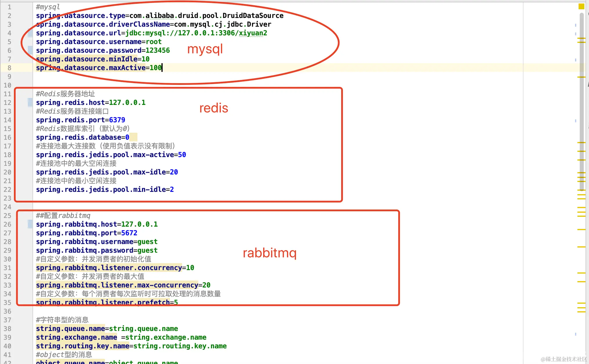589x364 pixels.
Task: Click the first blue stripe mark near the scrollbar
Action: pos(575,25)
